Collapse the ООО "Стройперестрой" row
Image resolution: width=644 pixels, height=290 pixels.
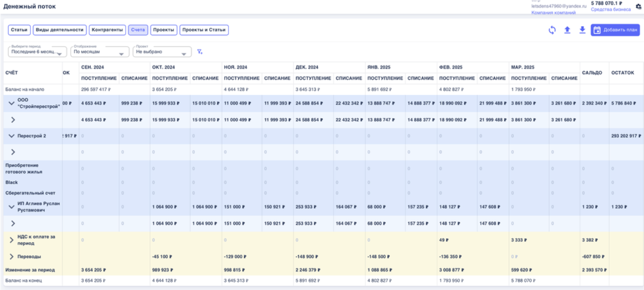pyautogui.click(x=12, y=103)
